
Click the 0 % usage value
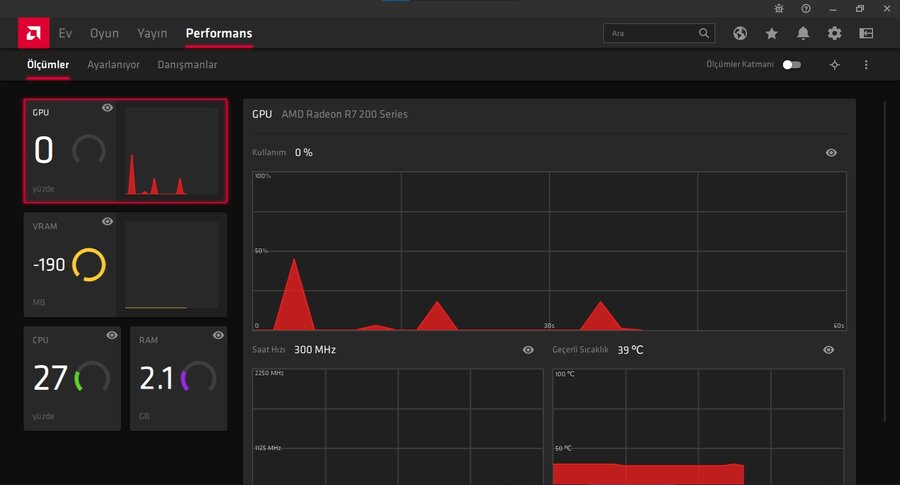(304, 153)
